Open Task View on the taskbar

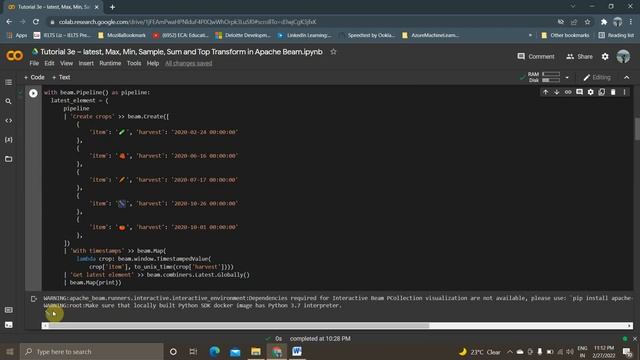point(193,351)
